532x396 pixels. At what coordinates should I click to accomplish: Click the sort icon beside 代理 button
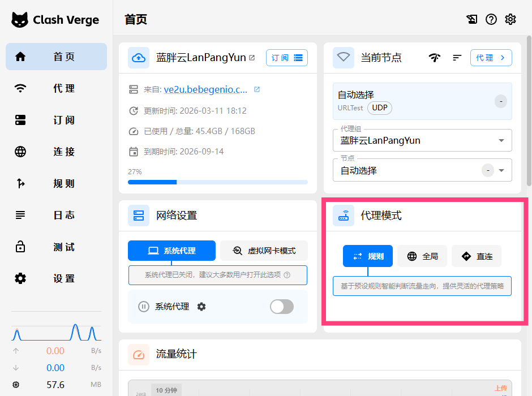pyautogui.click(x=457, y=58)
